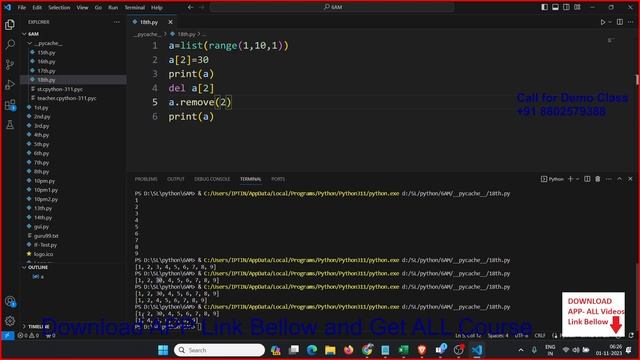Open Microsoft Edge from taskbar
640x360 pixels.
tap(312, 350)
